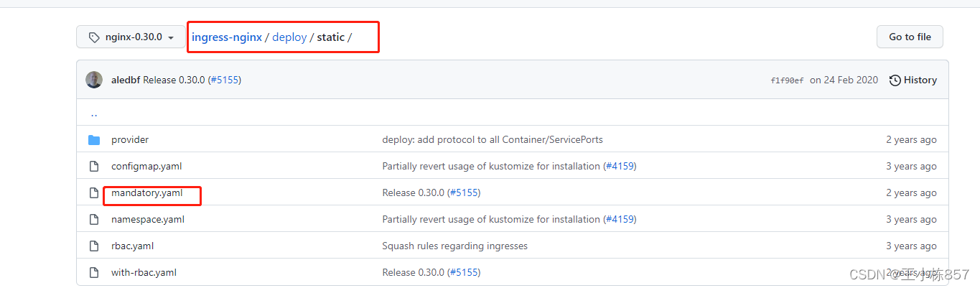Click the provider folder icon
This screenshot has height=288, width=980.
pyautogui.click(x=94, y=139)
